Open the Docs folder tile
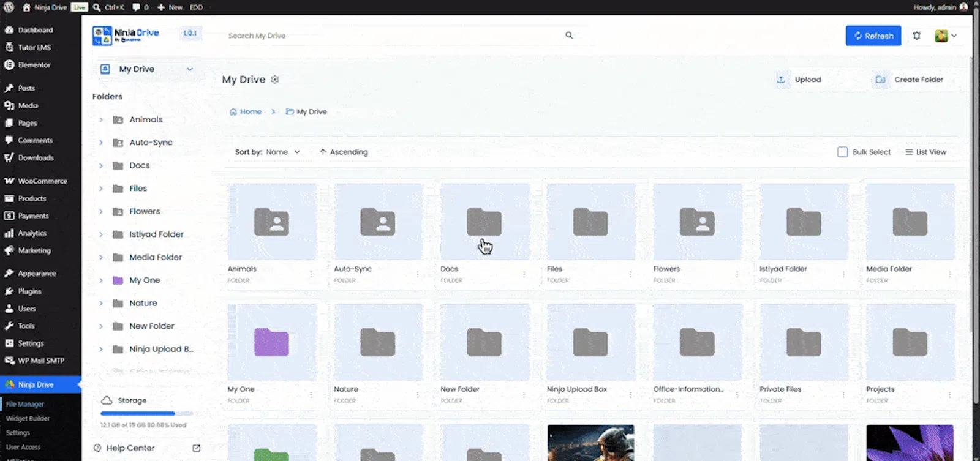Screen dimensions: 980x461 pyautogui.click(x=484, y=222)
